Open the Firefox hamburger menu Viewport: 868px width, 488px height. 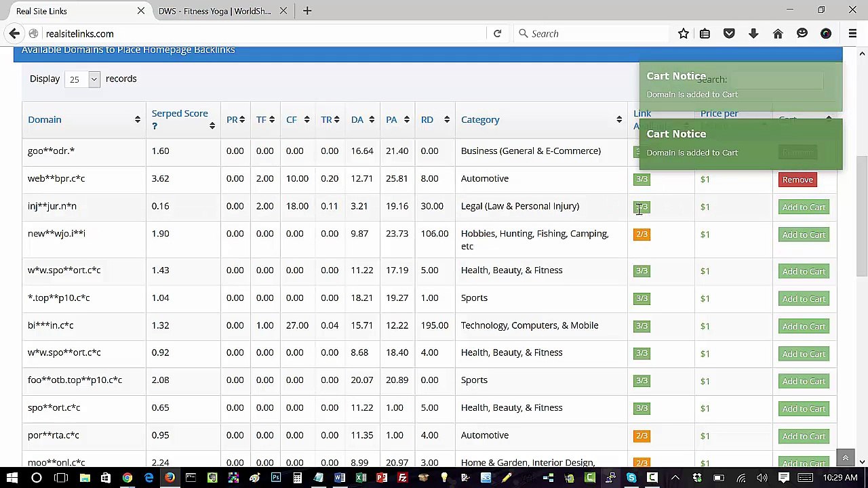click(x=852, y=33)
